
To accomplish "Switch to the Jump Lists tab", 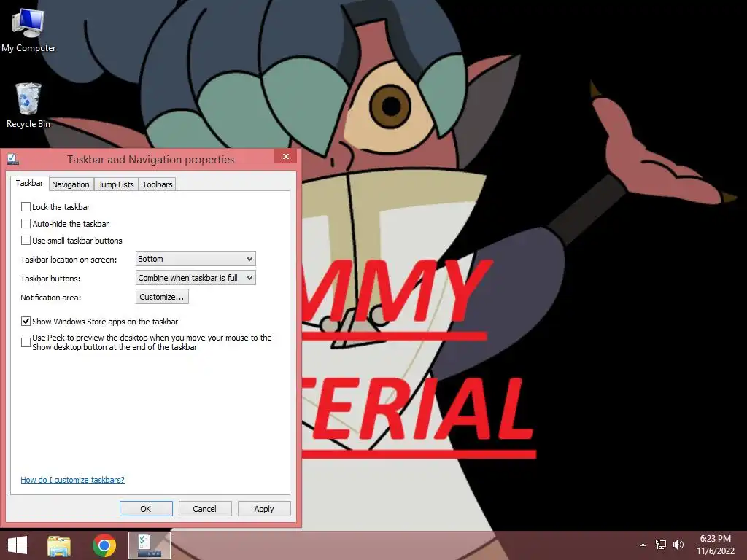I will (116, 184).
